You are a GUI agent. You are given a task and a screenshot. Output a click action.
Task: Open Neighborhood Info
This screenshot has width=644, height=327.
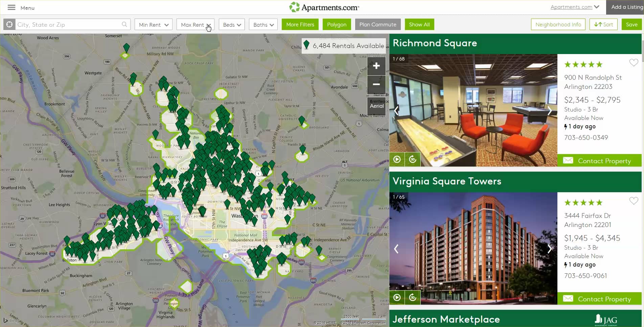(558, 24)
